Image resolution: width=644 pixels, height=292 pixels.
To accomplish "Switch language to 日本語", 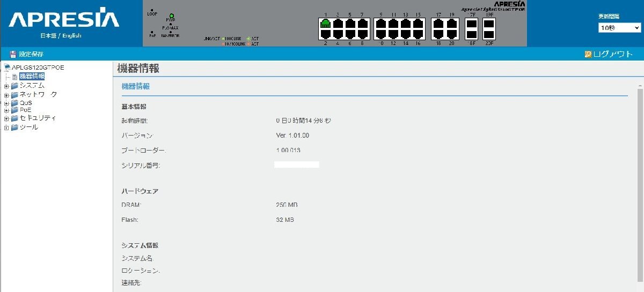I will pyautogui.click(x=48, y=36).
